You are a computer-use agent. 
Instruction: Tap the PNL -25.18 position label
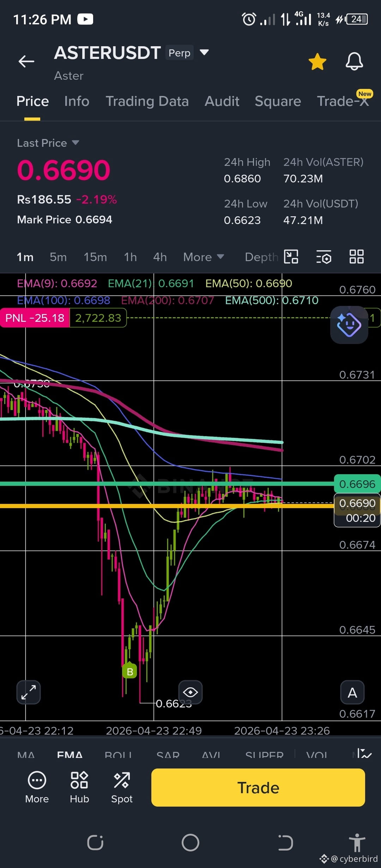coord(35,318)
